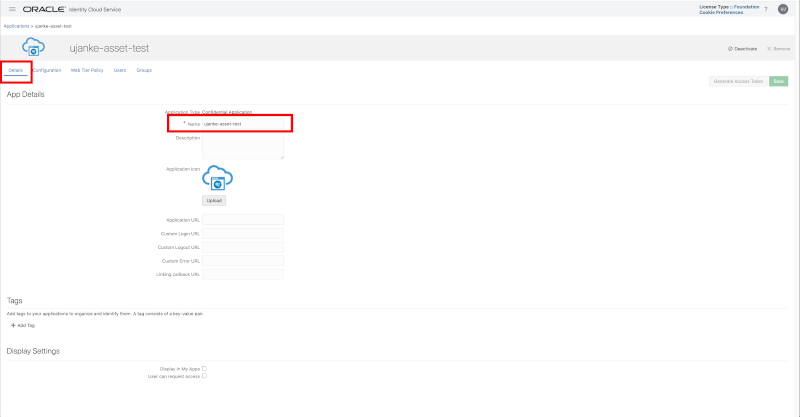
Task: Switch to the Configuration tab
Action: pos(47,70)
